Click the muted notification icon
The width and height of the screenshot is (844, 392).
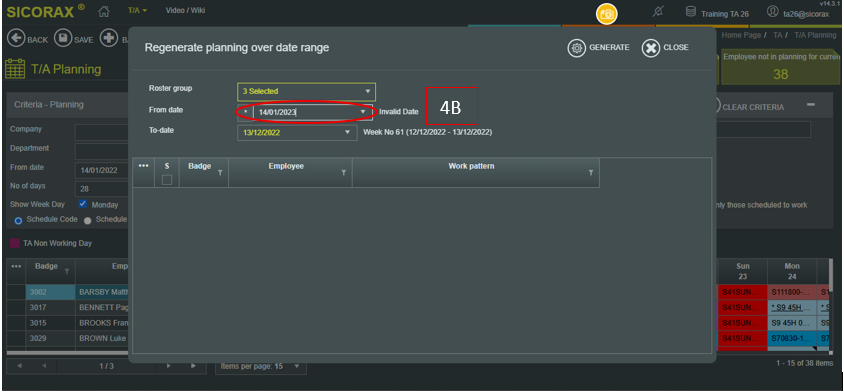click(657, 12)
